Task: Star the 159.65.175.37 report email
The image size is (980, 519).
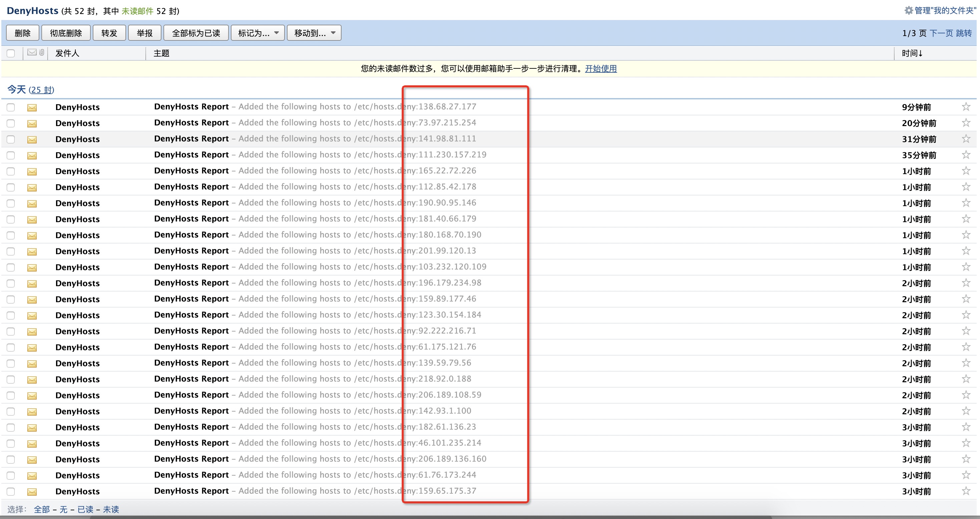Action: coord(966,491)
